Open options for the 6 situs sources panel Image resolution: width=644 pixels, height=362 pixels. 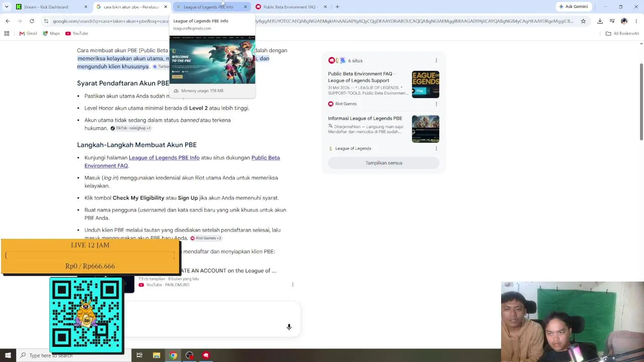pos(436,60)
